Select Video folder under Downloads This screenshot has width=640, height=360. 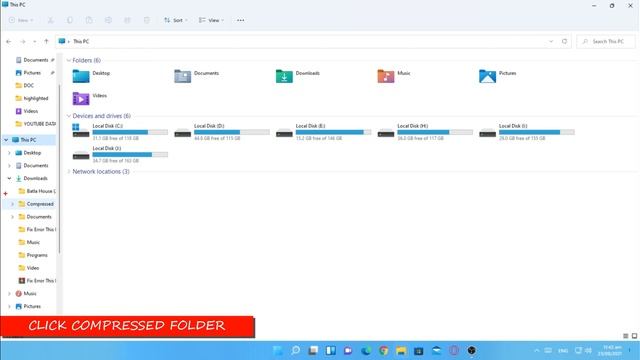[x=29, y=268]
